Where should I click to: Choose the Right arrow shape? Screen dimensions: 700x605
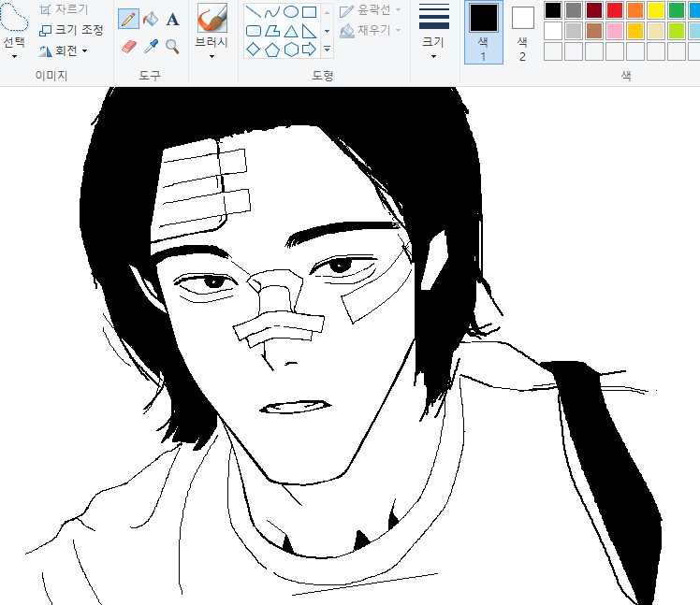(x=309, y=49)
